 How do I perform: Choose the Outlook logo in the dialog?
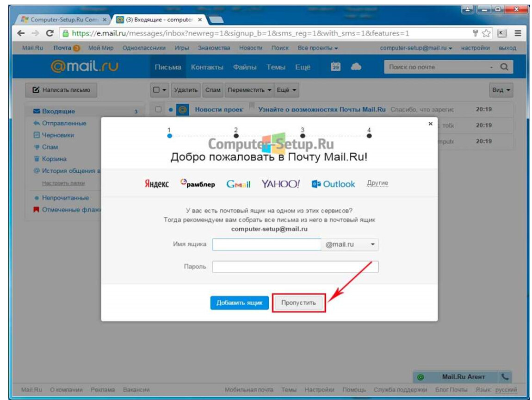333,184
